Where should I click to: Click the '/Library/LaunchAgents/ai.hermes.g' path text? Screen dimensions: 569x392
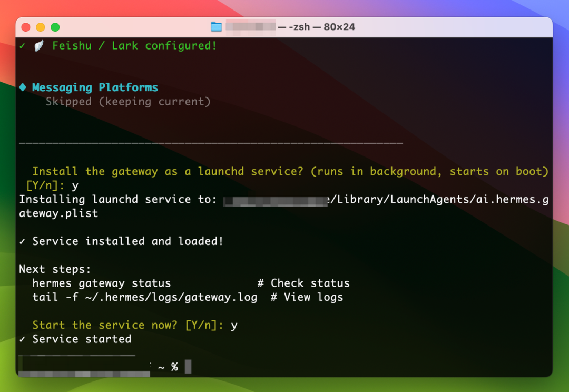(x=439, y=199)
